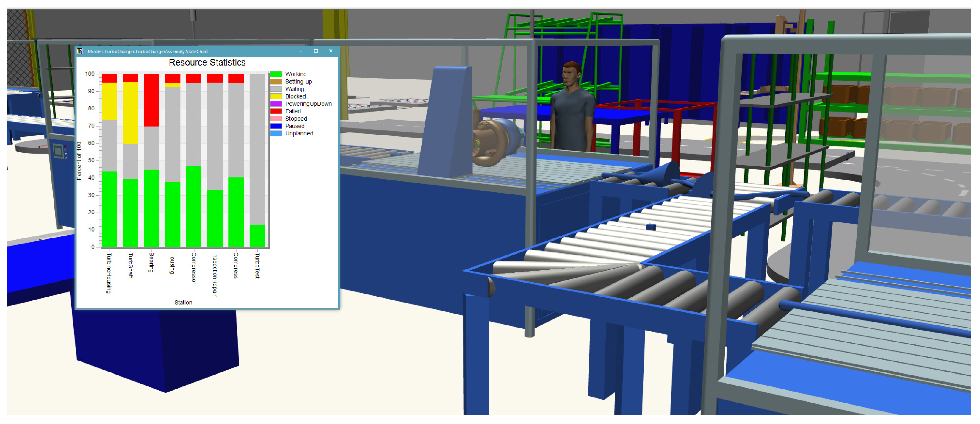The height and width of the screenshot is (424, 980).
Task: Minimize the StateChart window
Action: (x=301, y=51)
